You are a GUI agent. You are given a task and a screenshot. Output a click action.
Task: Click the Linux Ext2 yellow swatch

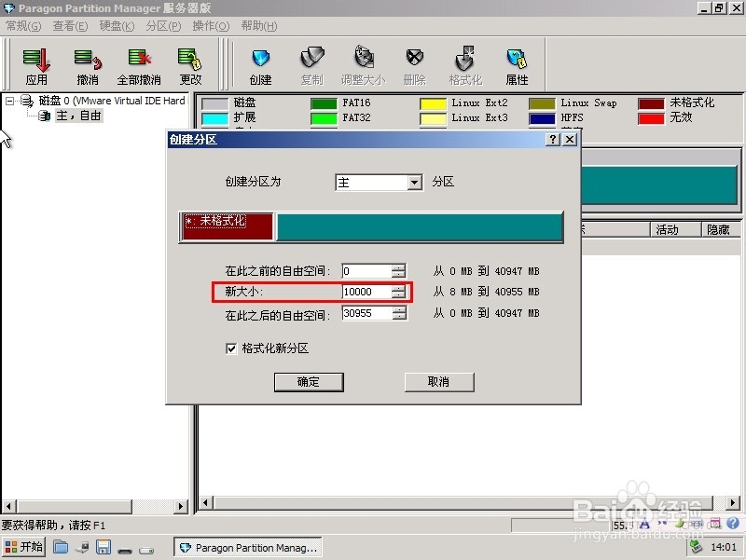point(433,103)
